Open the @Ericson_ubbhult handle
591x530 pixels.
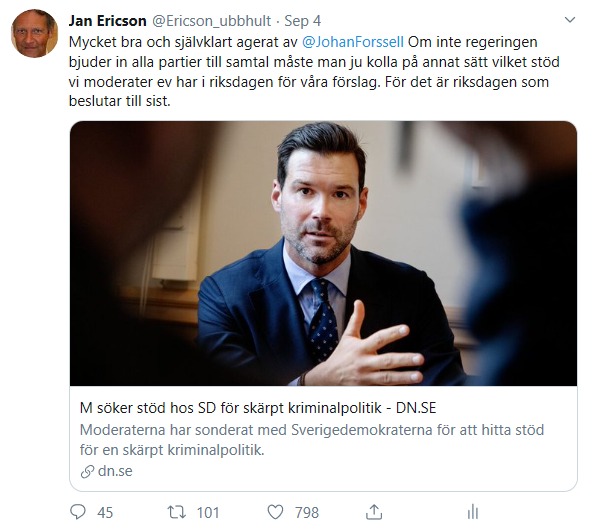click(x=211, y=21)
